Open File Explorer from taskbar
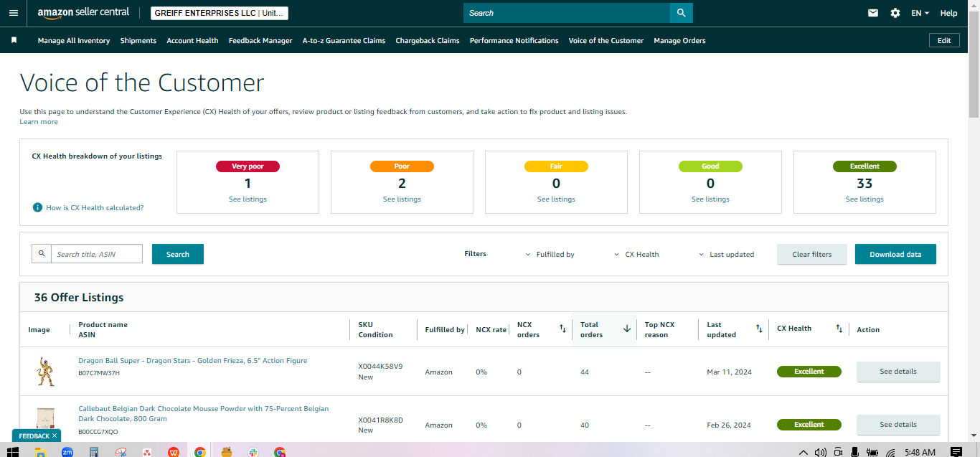The height and width of the screenshot is (457, 980). (41, 452)
